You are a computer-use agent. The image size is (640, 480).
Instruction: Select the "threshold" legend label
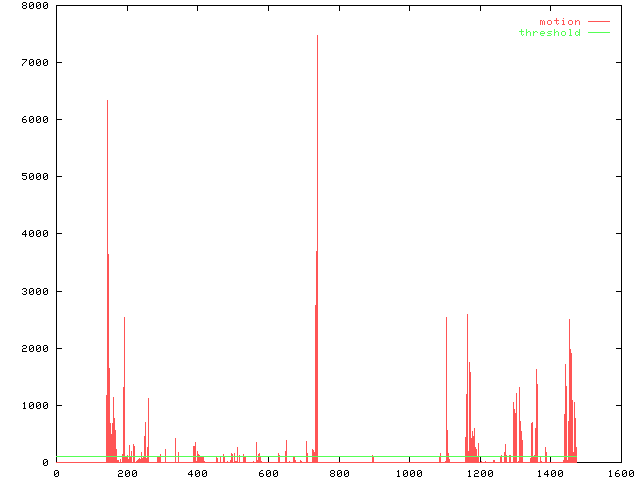pos(549,33)
